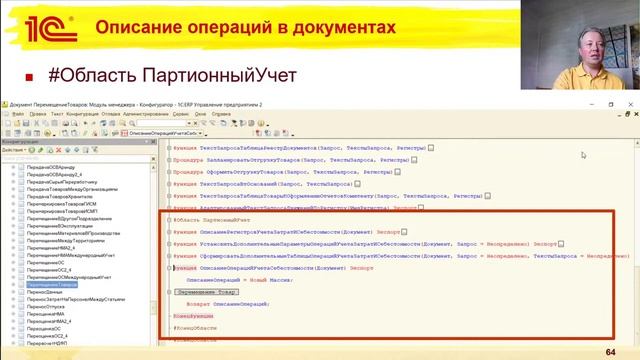Open the Сервис menu
This screenshot has width=640, height=360.
coord(181,114)
